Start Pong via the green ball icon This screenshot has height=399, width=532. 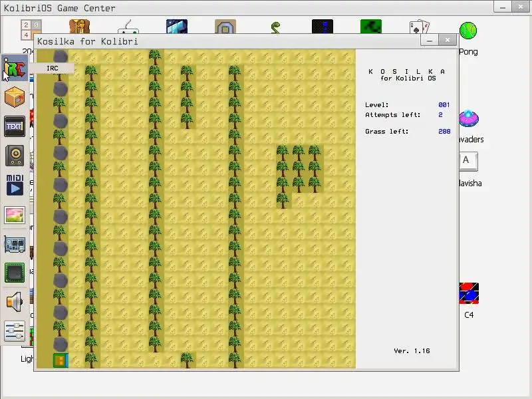click(x=468, y=31)
